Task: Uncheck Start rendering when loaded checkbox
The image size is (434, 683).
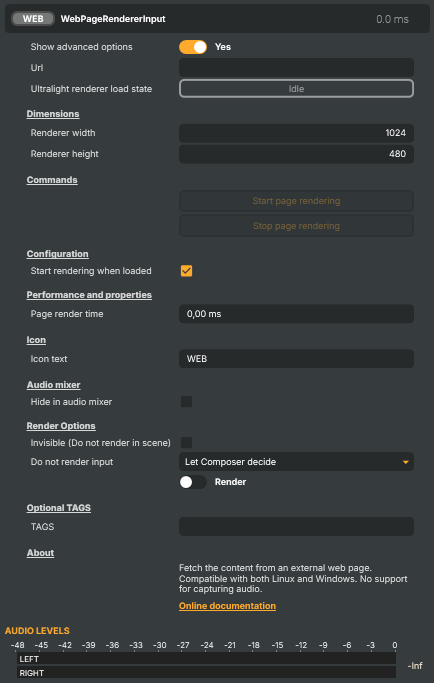Action: pyautogui.click(x=186, y=271)
